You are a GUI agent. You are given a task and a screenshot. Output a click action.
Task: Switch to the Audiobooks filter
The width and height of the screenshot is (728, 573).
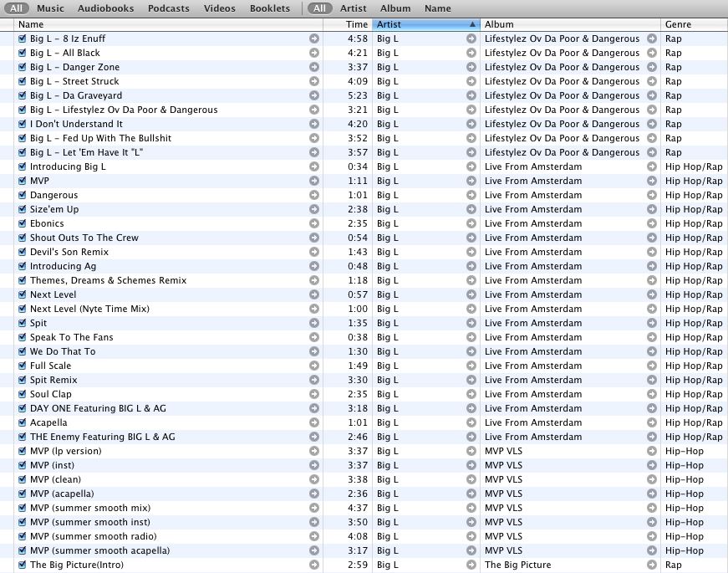106,8
